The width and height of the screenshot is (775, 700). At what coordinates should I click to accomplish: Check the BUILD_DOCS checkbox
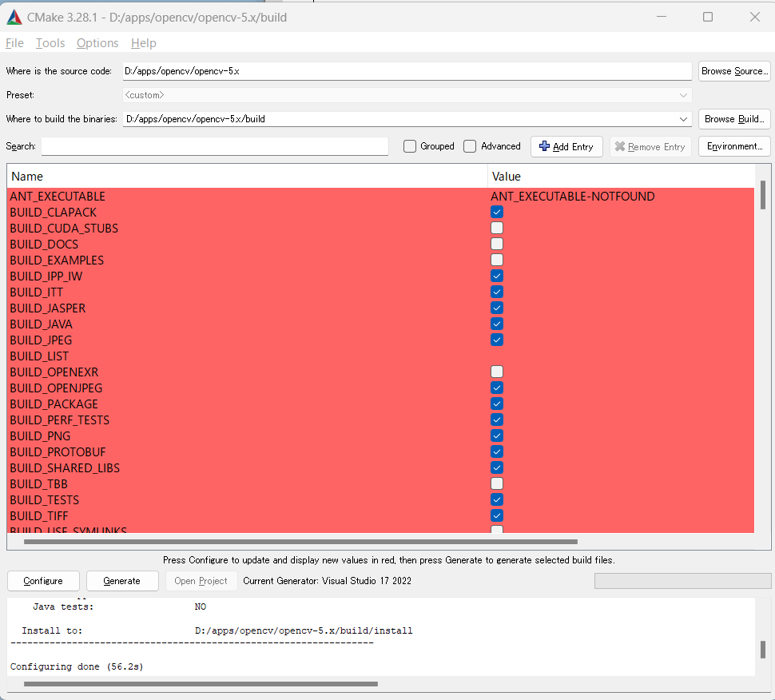[x=497, y=245]
